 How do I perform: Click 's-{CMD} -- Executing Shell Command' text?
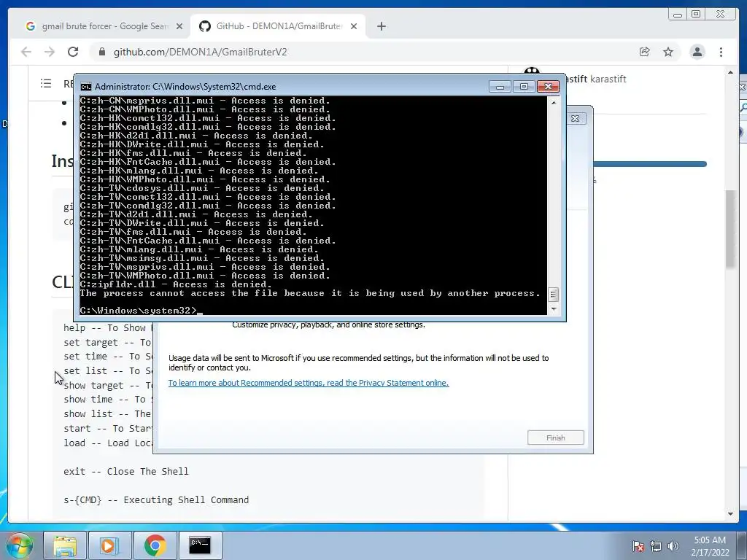point(156,500)
